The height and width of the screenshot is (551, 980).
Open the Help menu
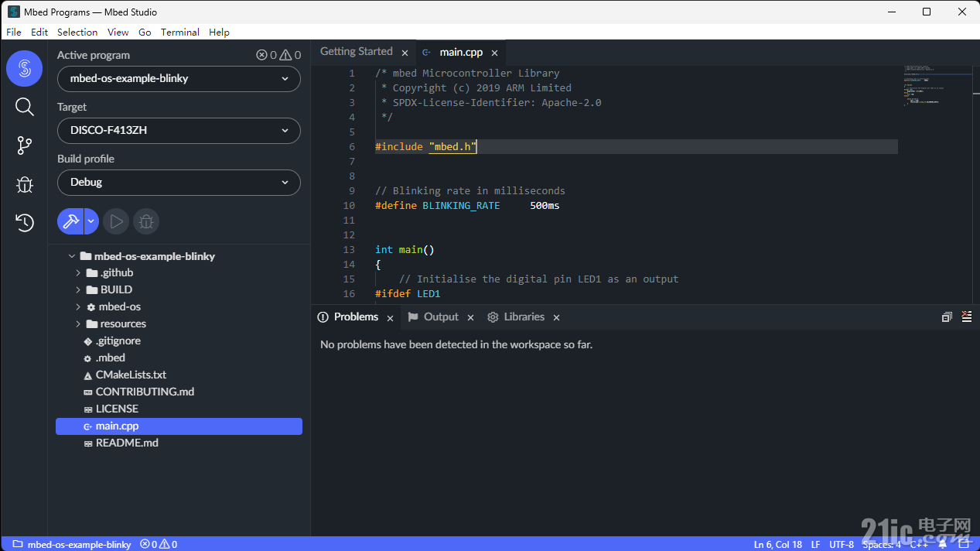[x=219, y=32]
